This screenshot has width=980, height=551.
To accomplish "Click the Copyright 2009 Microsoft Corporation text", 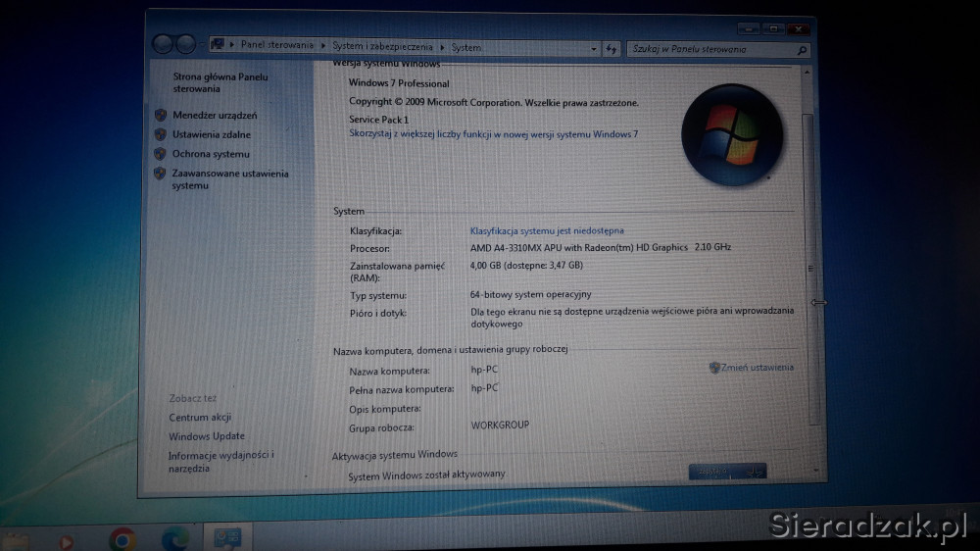I will 494,103.
